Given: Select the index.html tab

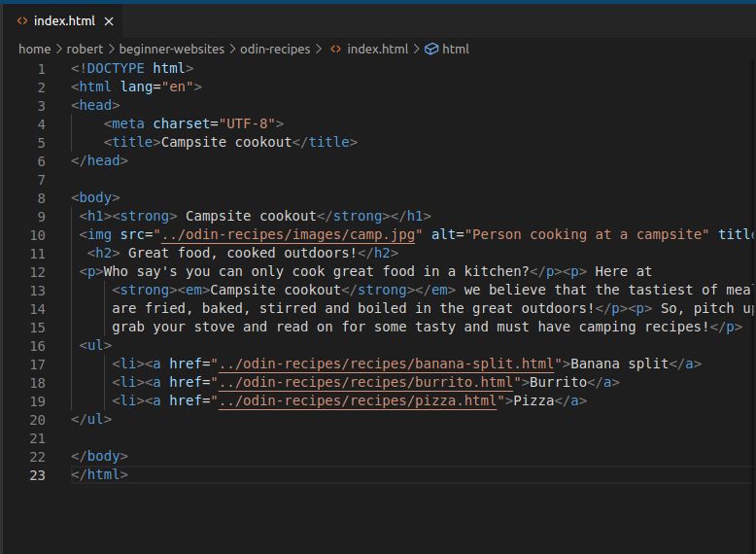Looking at the screenshot, I should (x=63, y=21).
